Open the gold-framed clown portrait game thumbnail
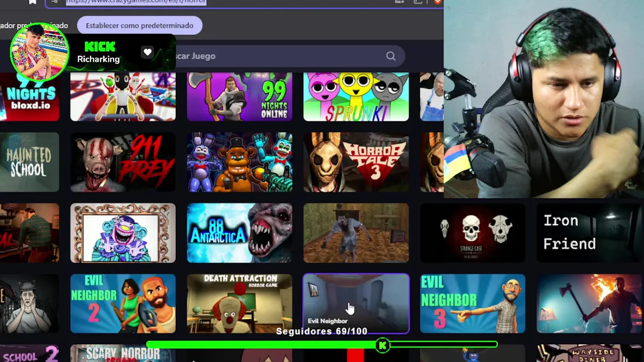Image resolution: width=644 pixels, height=362 pixels. point(123,233)
